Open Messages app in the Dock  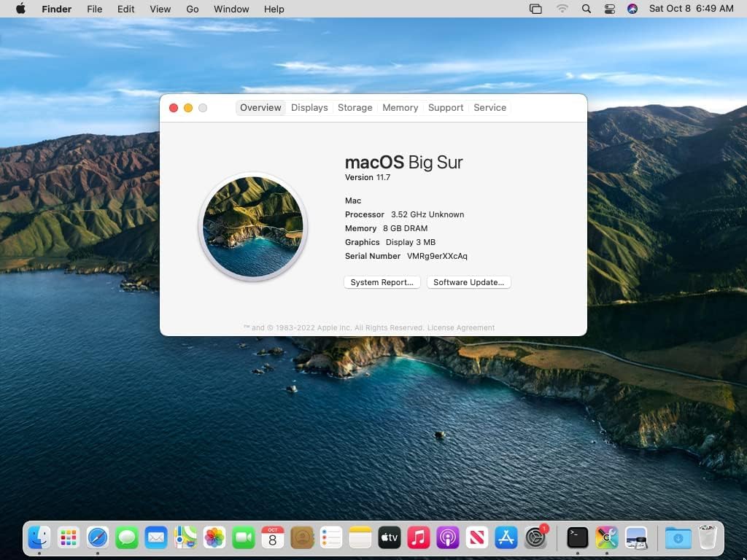point(127,537)
